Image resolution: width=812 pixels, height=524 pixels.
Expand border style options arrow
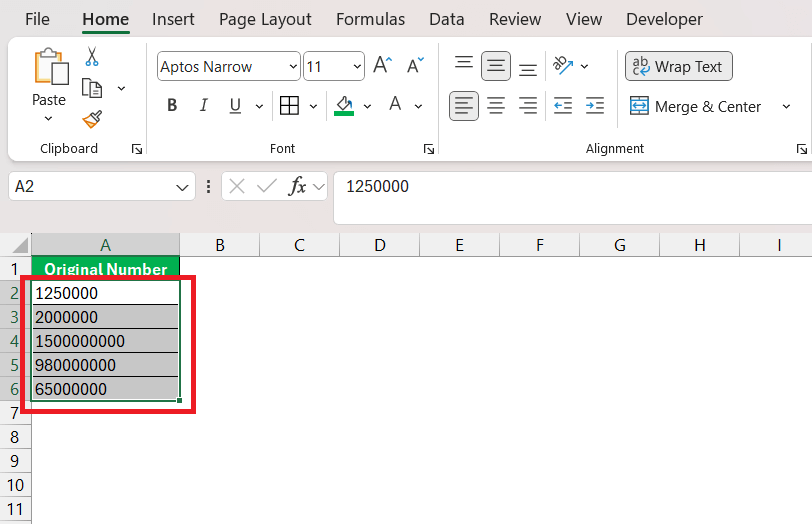click(x=313, y=107)
